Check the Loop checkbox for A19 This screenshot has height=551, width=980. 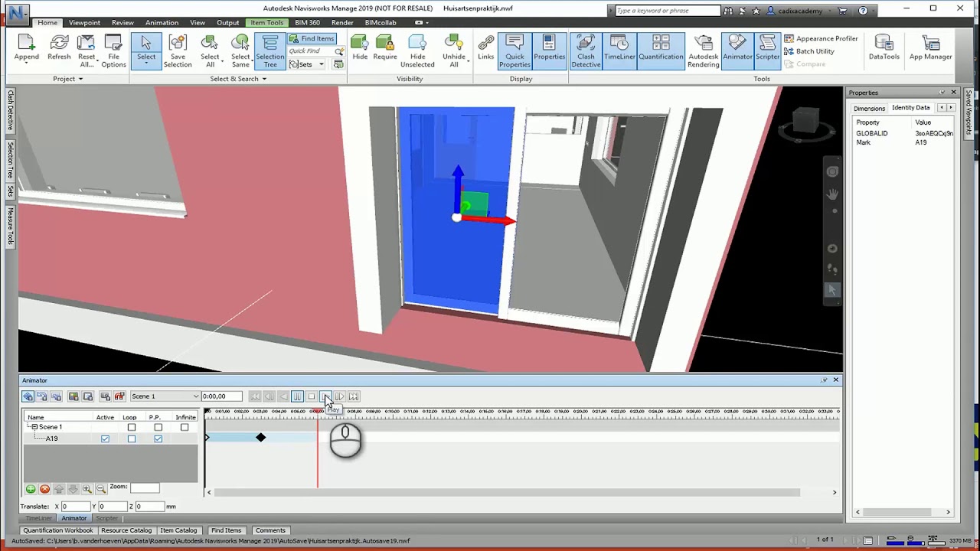(132, 439)
